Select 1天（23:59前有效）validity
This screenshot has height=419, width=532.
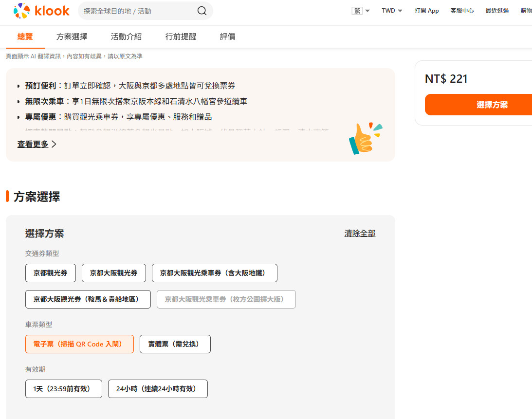(64, 389)
